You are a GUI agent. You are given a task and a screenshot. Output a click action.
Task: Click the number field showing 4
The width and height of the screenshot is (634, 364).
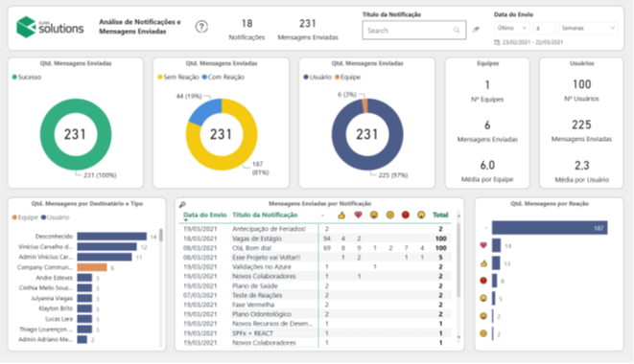[x=544, y=28]
